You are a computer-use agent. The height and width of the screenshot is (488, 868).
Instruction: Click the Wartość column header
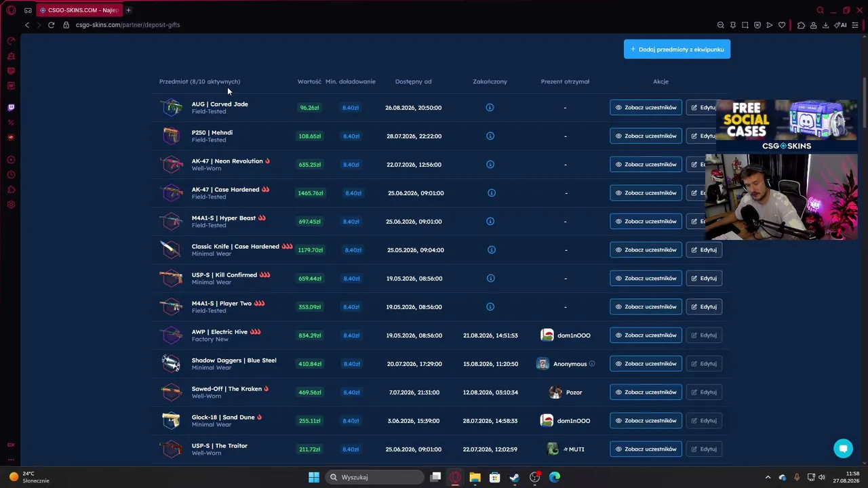click(x=309, y=81)
